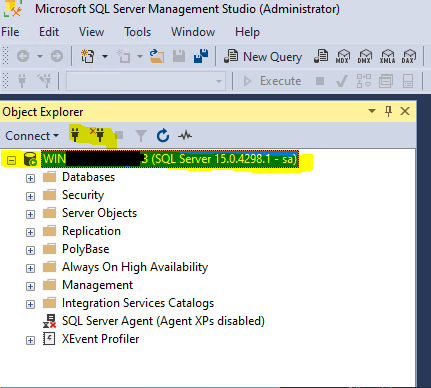Expand the Replication folder
The height and width of the screenshot is (388, 431).
(x=30, y=232)
